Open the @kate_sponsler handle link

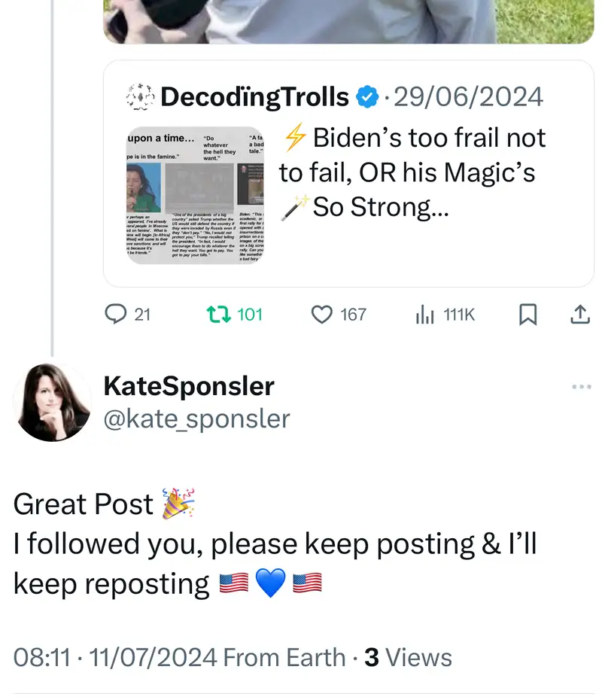click(196, 418)
